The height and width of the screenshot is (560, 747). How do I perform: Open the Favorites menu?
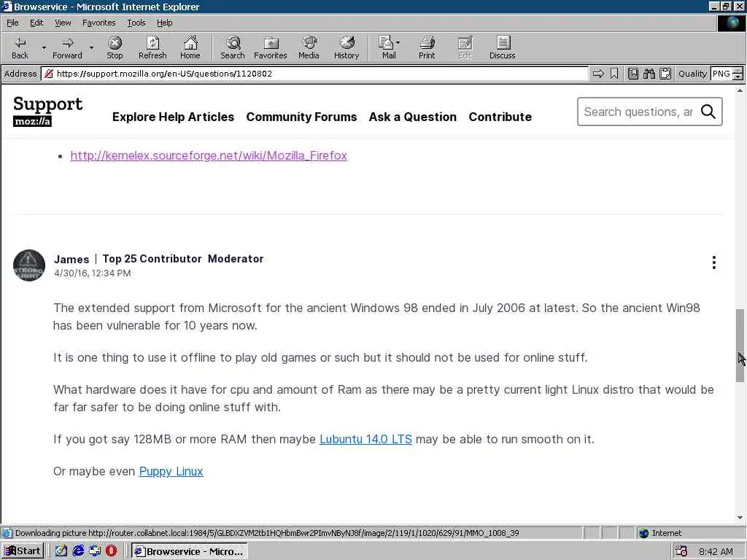(98, 23)
